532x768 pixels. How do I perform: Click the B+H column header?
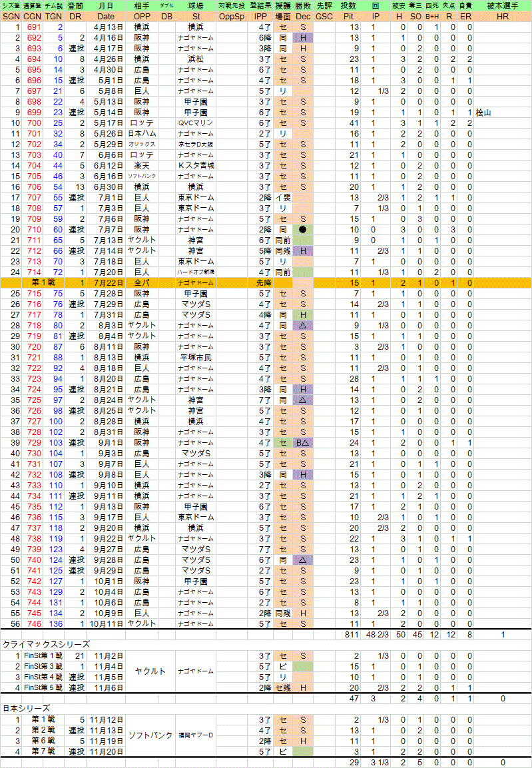[431, 17]
